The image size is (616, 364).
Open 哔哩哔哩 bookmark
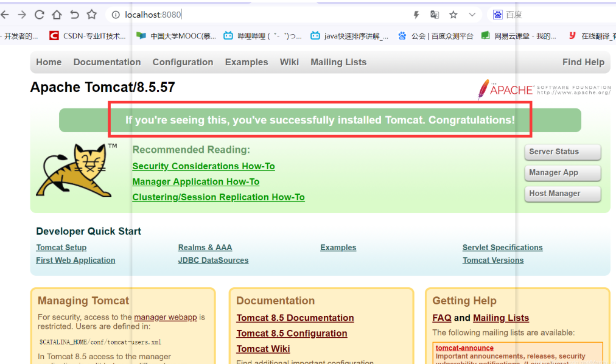[x=262, y=36]
